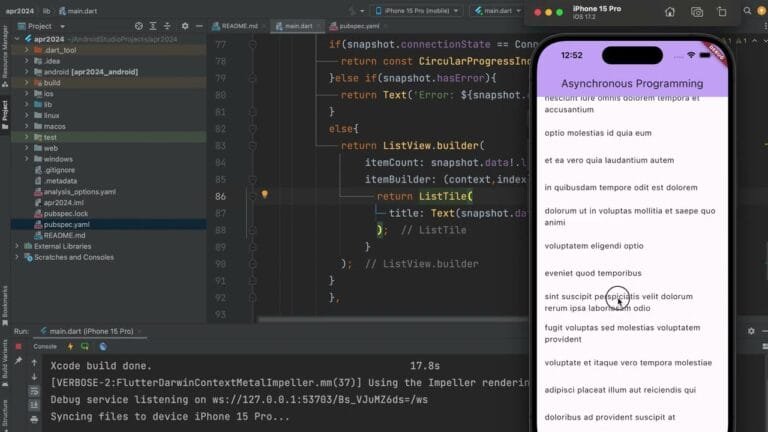Open the Bookmarks side panel
This screenshot has width=768, height=432.
point(5,305)
